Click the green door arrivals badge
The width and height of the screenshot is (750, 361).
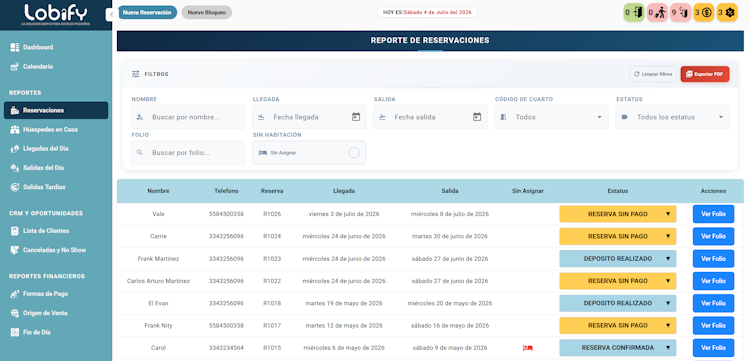point(634,13)
